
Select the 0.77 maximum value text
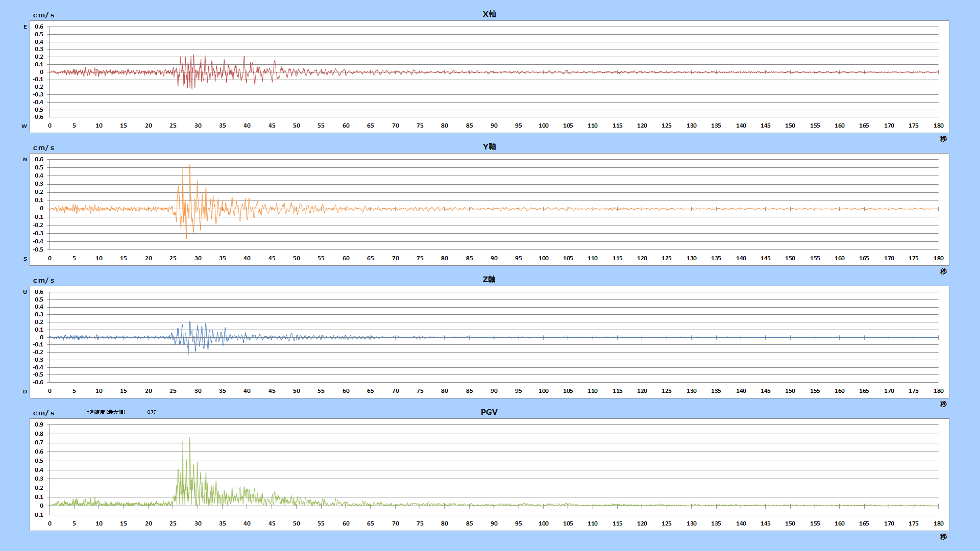pyautogui.click(x=152, y=412)
